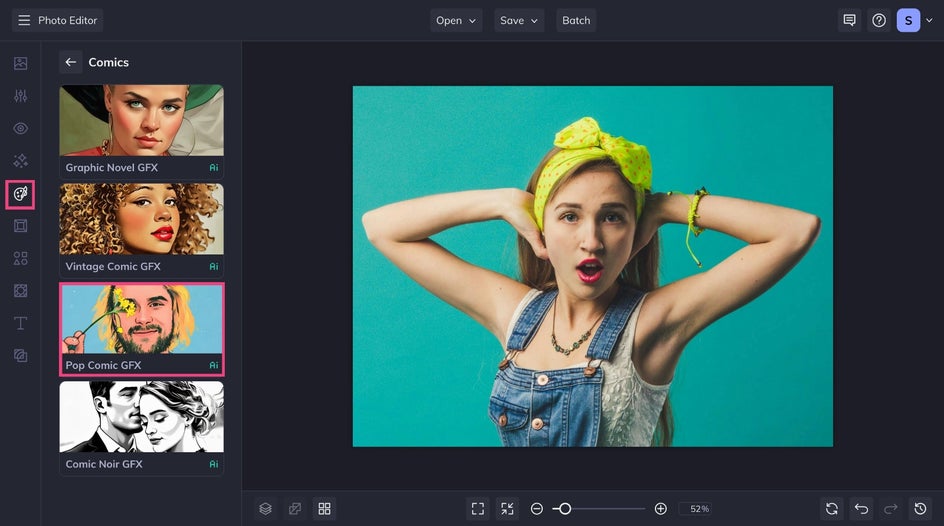
Task: Click the Undo arrow icon
Action: click(x=861, y=509)
